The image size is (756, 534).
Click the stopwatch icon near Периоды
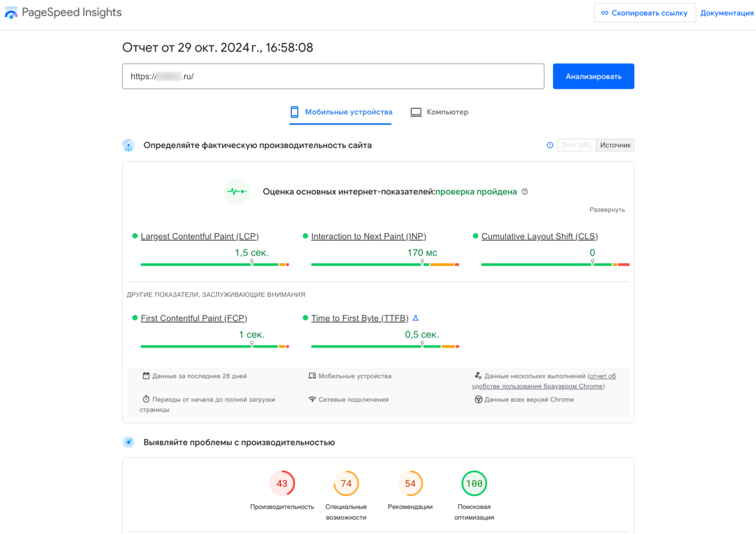146,399
